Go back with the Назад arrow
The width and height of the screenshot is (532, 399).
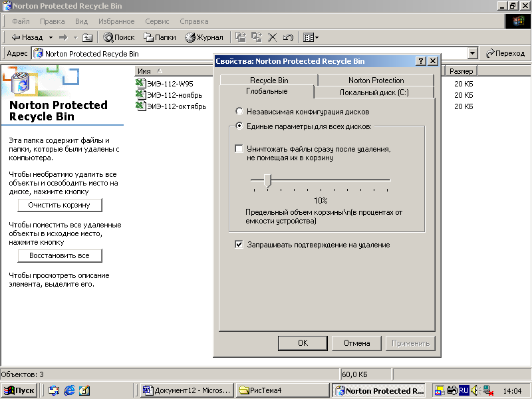pyautogui.click(x=27, y=37)
